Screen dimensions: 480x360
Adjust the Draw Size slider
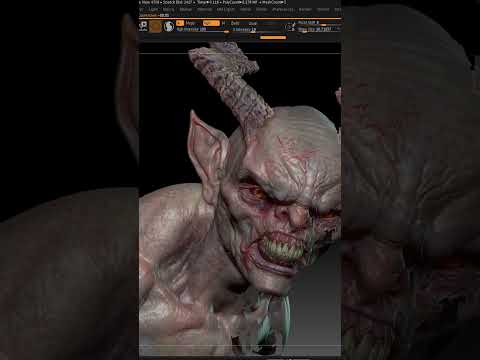[x=318, y=29]
